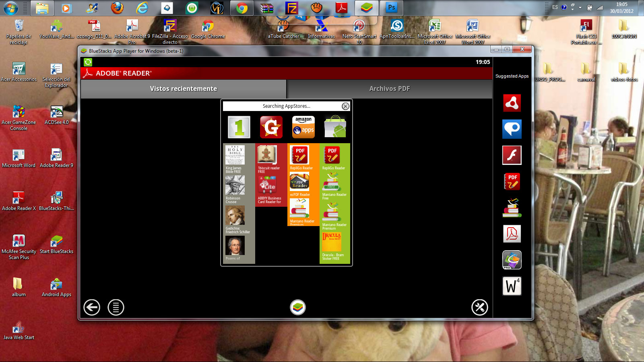This screenshot has height=362, width=644.
Task: Select the carnaval desktop folder
Action: pos(586,72)
